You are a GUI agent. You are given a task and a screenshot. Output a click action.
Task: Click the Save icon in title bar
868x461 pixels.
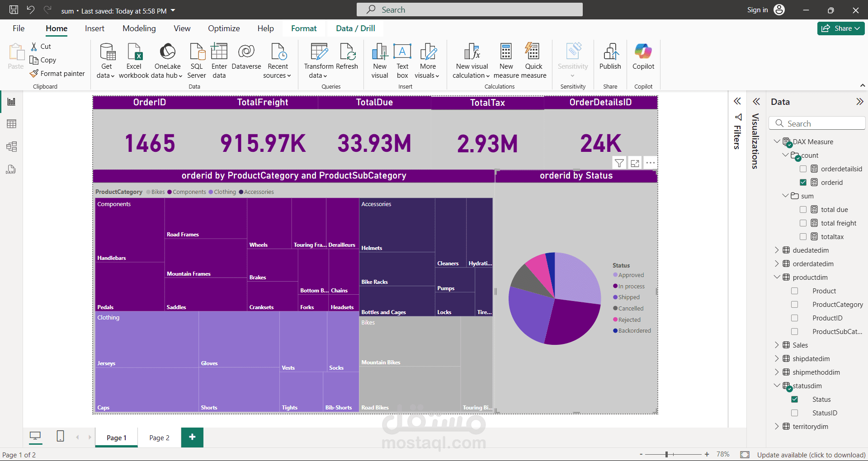(x=14, y=9)
